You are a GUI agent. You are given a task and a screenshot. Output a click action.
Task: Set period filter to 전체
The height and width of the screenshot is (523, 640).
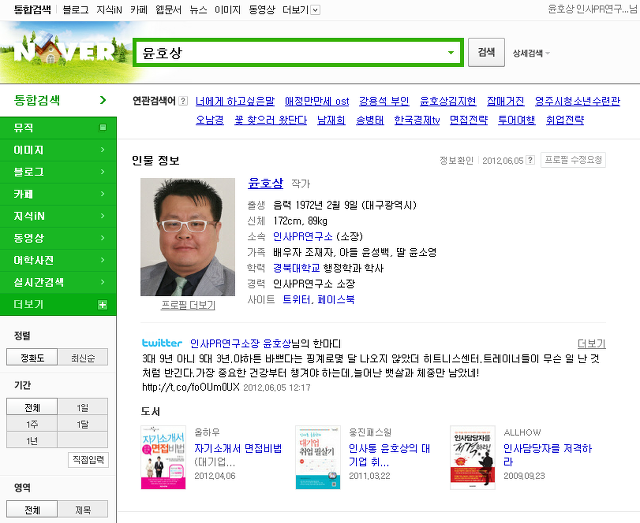[x=32, y=407]
